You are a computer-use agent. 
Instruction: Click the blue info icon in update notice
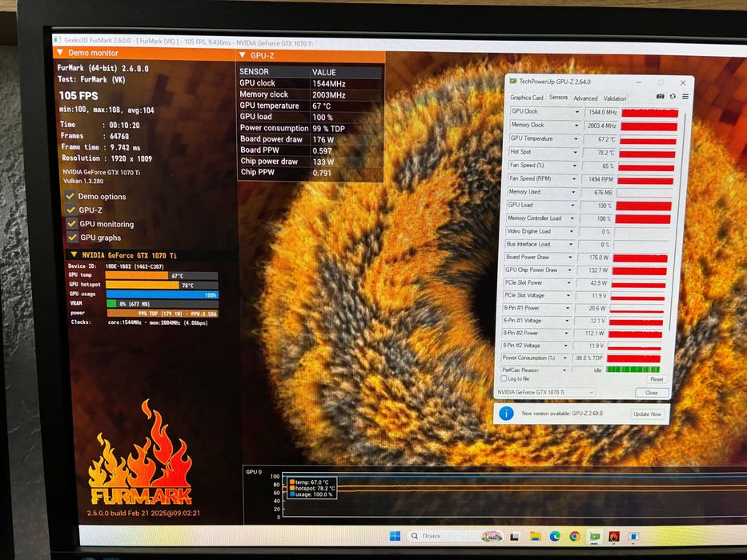pos(506,413)
